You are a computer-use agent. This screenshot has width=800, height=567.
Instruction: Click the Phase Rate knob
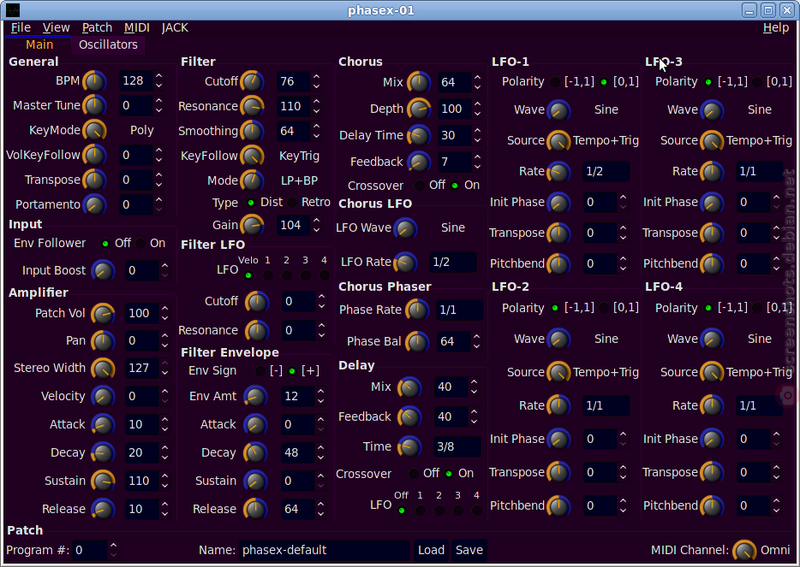tap(417, 310)
